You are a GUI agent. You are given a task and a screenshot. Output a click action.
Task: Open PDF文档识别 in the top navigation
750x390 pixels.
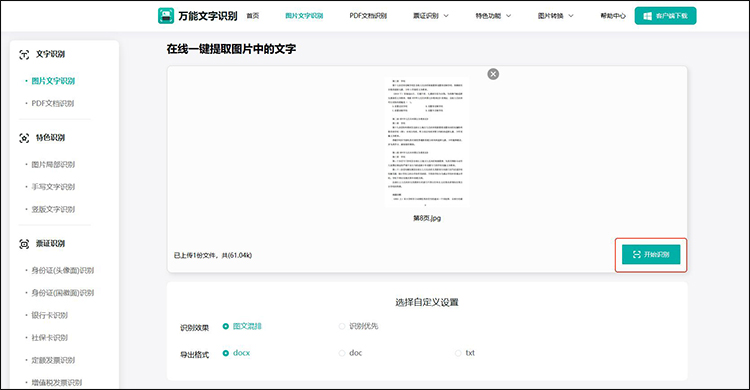tap(368, 16)
